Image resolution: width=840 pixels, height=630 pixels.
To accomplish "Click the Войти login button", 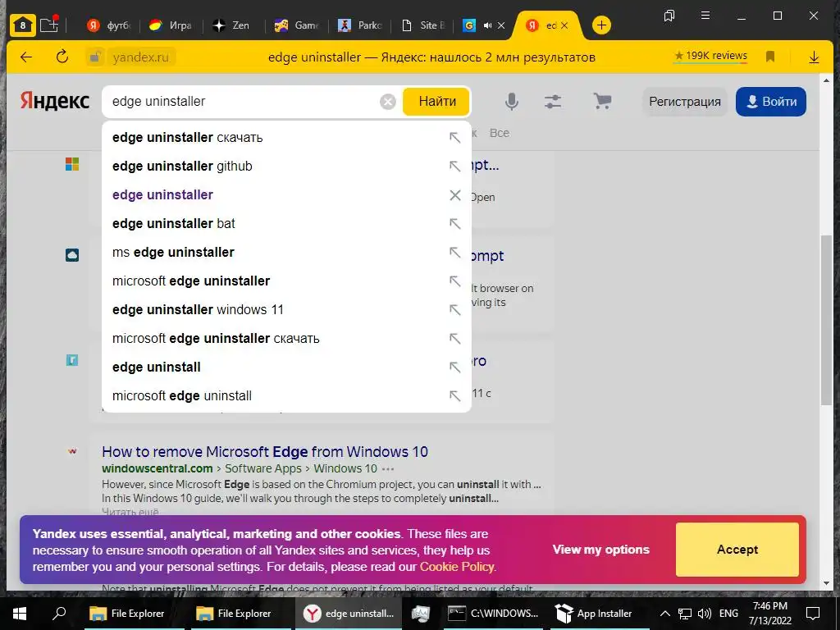I will point(771,102).
